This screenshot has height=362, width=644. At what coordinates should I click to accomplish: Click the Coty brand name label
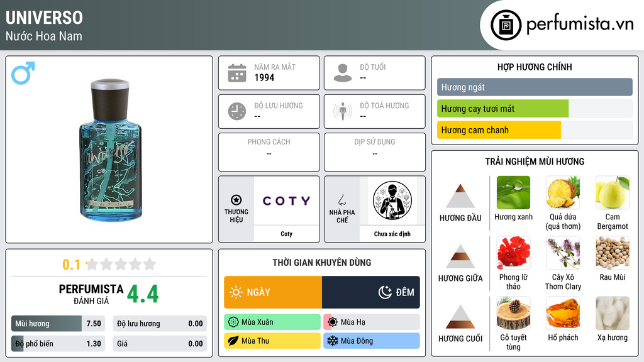tap(286, 234)
